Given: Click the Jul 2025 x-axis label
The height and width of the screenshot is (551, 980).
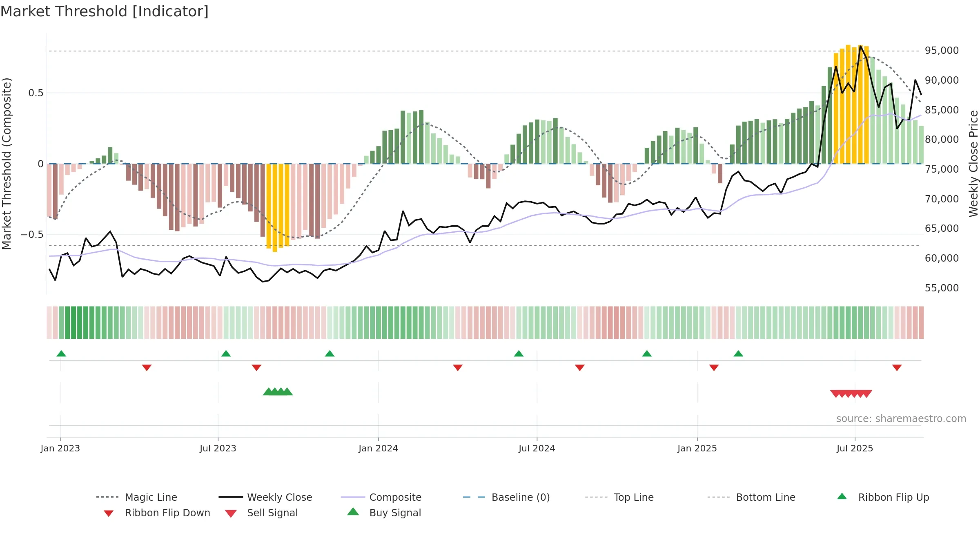Looking at the screenshot, I should point(855,448).
